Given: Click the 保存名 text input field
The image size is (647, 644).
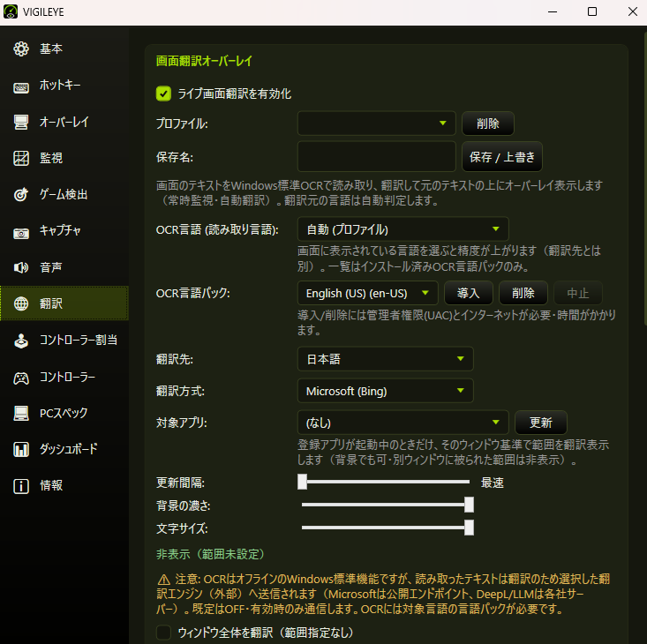Looking at the screenshot, I should coord(376,157).
